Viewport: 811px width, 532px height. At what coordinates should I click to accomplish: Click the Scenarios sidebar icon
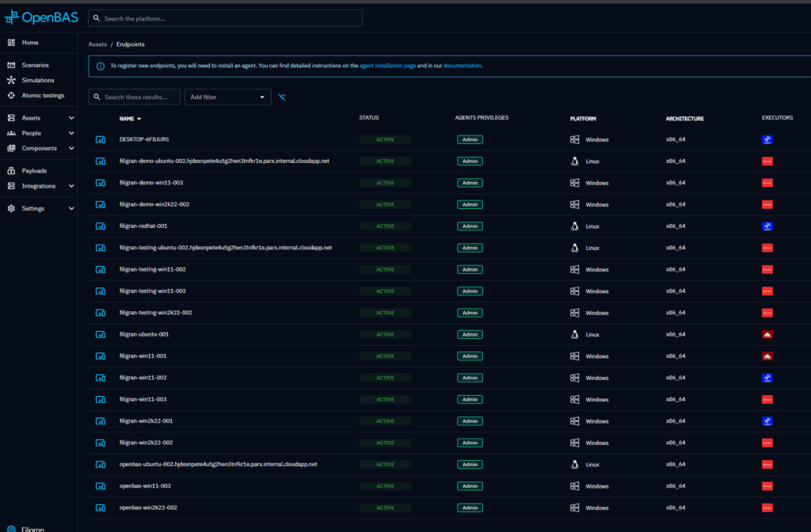tap(11, 65)
